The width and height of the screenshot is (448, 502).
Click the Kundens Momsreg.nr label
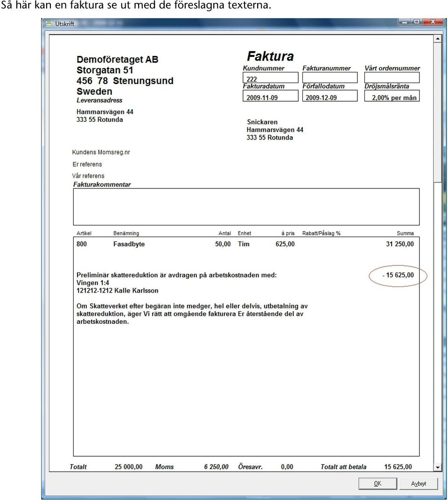coord(101,153)
